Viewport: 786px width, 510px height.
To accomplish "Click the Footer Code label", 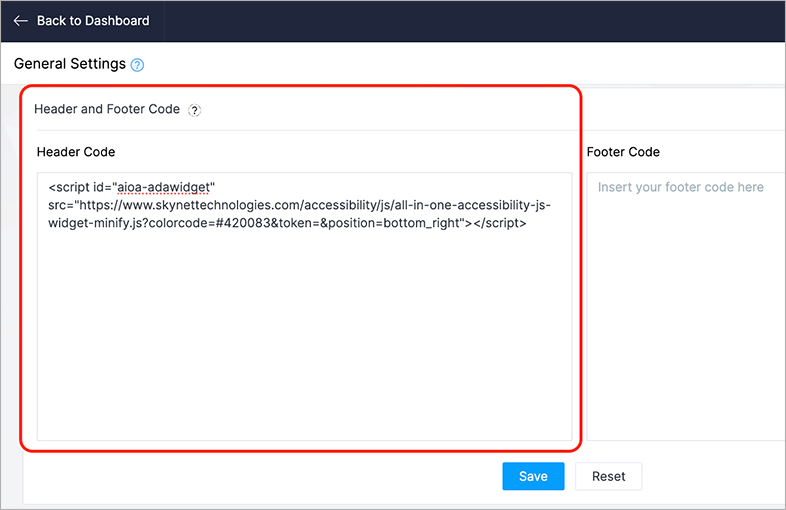I will point(623,152).
